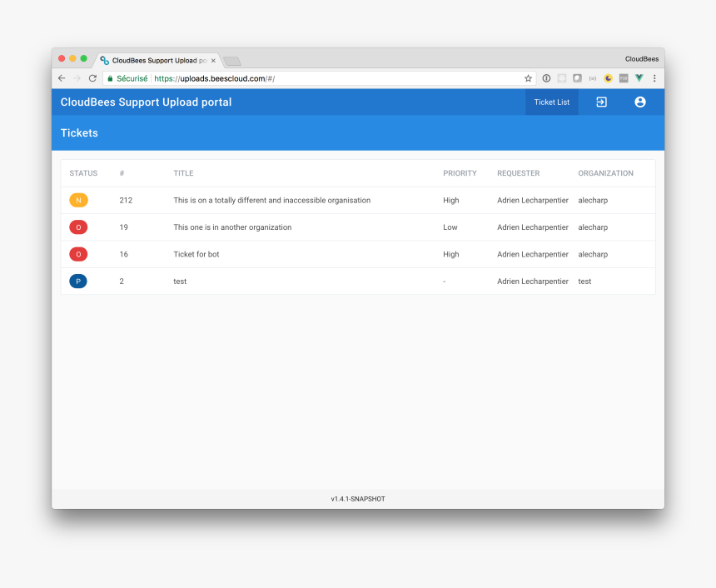Open ticket 'This is on a totally different and inaccessible organisation'
The width and height of the screenshot is (716, 588).
point(271,200)
